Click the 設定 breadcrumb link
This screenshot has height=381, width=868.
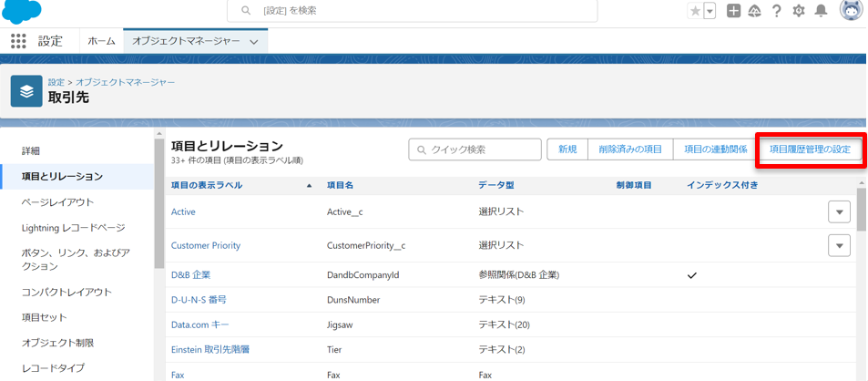pos(56,82)
